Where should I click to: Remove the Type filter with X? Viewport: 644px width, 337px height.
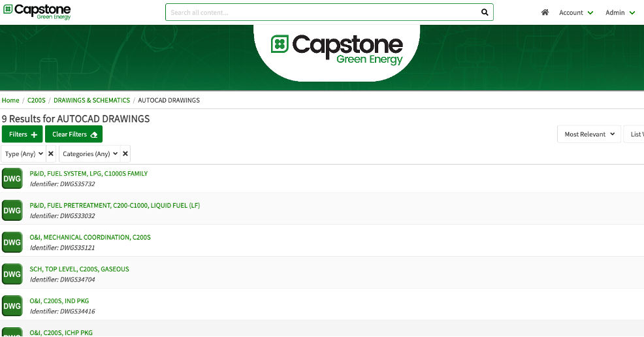point(51,154)
